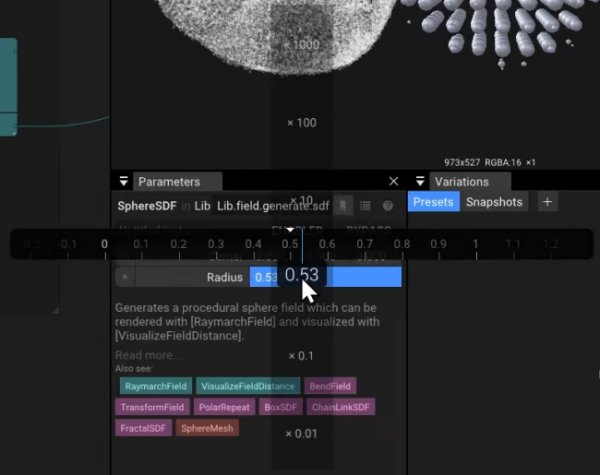Screen dimensions: 600x475
Task: Open the Parameters panel dropdown menu
Action: point(124,182)
